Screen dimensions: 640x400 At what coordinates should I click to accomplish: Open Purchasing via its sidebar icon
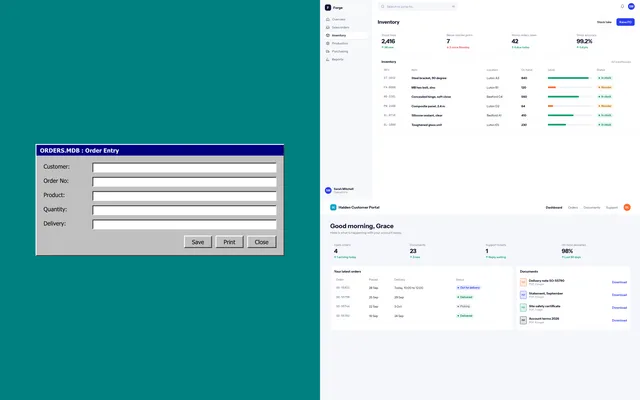coord(328,51)
